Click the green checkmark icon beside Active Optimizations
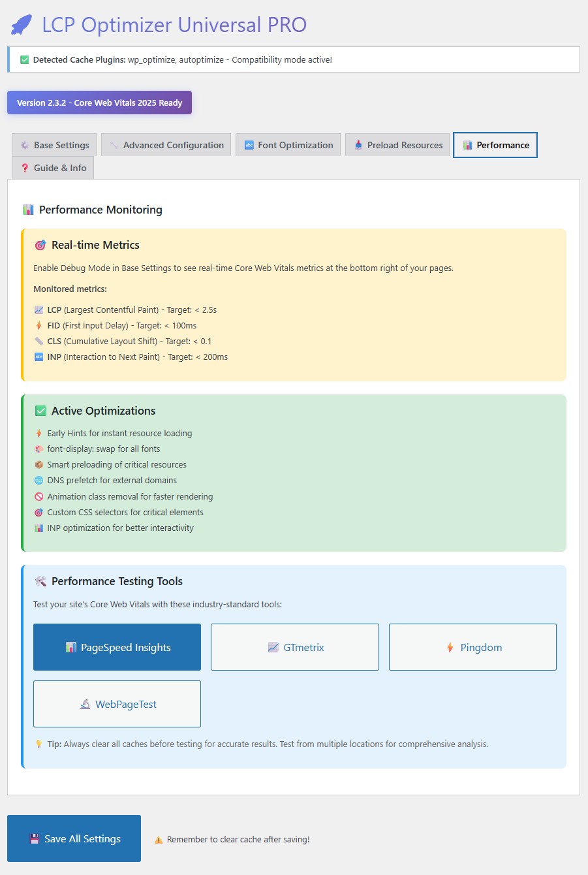 40,411
